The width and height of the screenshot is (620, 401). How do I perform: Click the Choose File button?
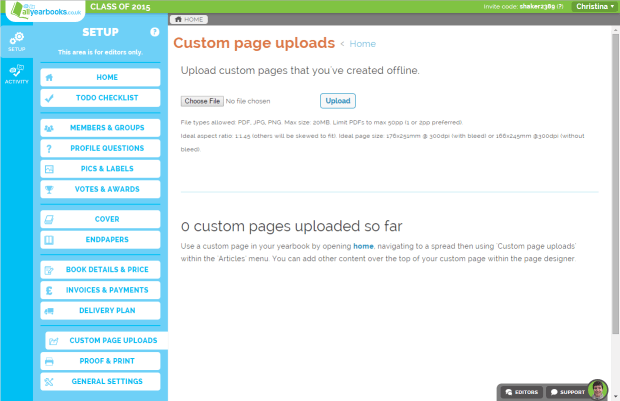tap(202, 101)
